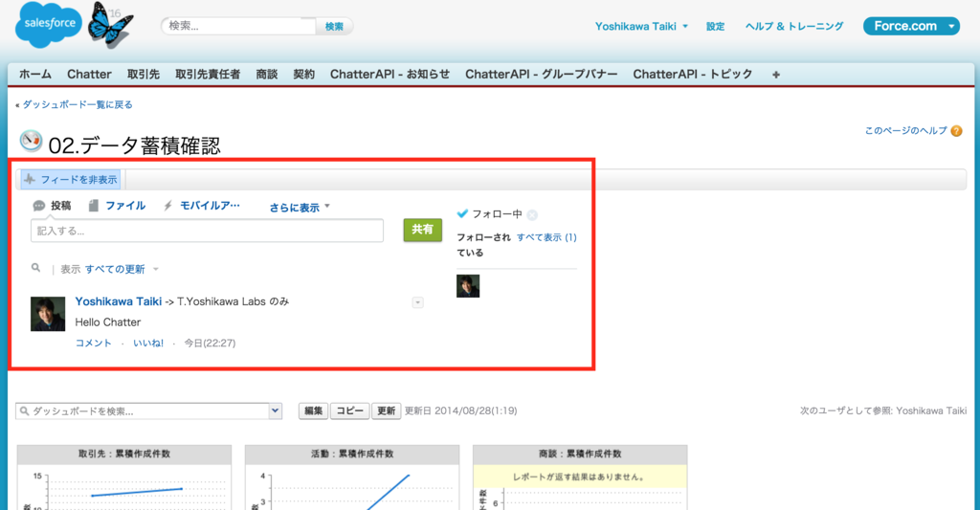
Task: Open ChatterAPI - お知らせ tab
Action: click(390, 75)
